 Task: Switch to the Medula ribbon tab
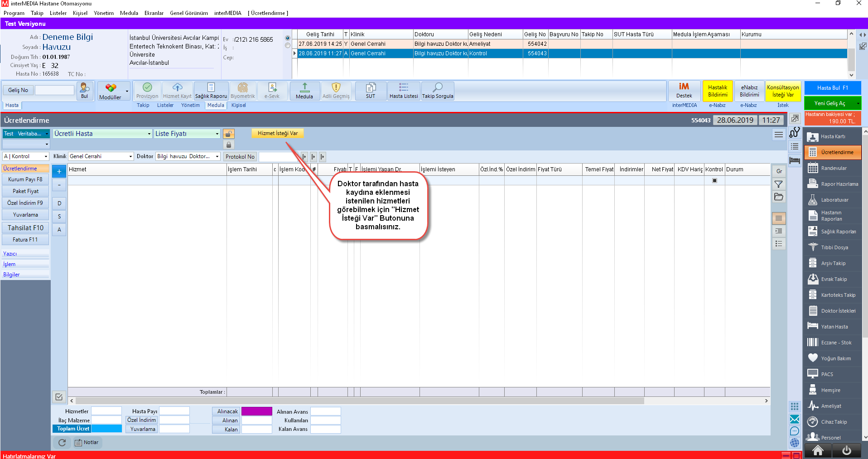216,105
